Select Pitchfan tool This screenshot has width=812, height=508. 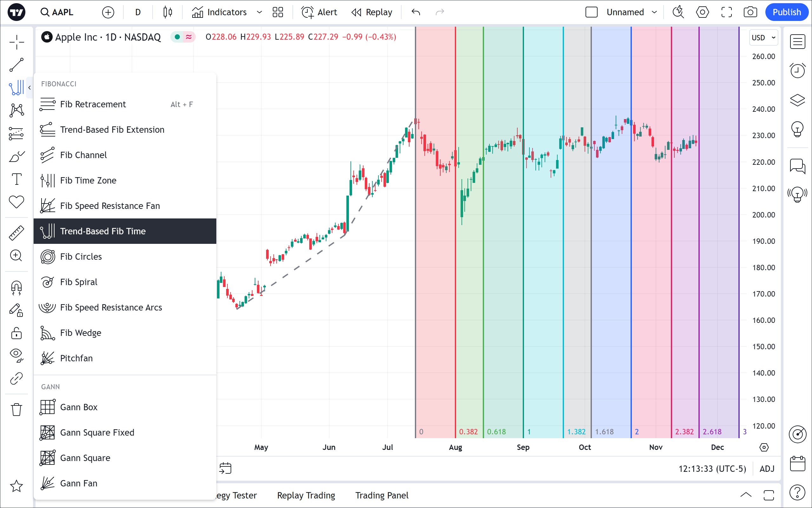point(125,358)
